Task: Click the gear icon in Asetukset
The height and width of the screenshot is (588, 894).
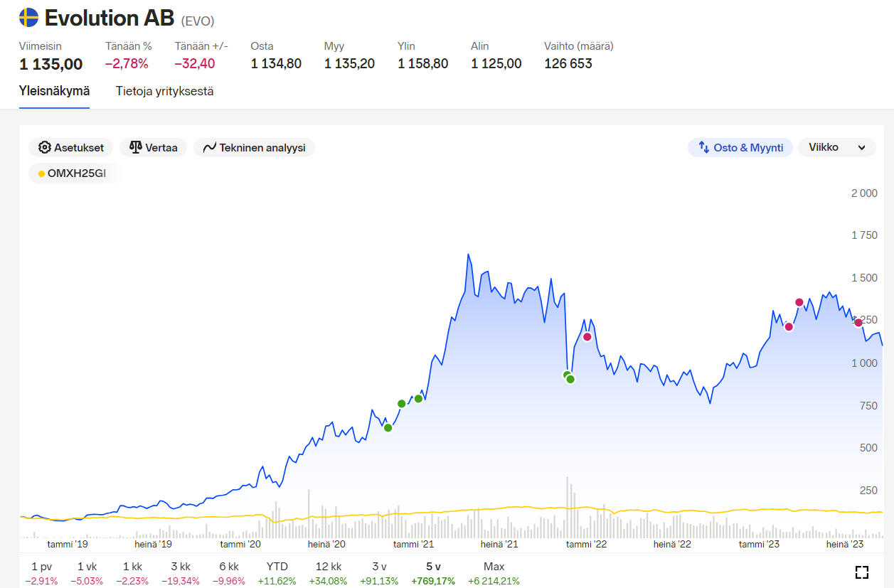Action: (x=45, y=148)
